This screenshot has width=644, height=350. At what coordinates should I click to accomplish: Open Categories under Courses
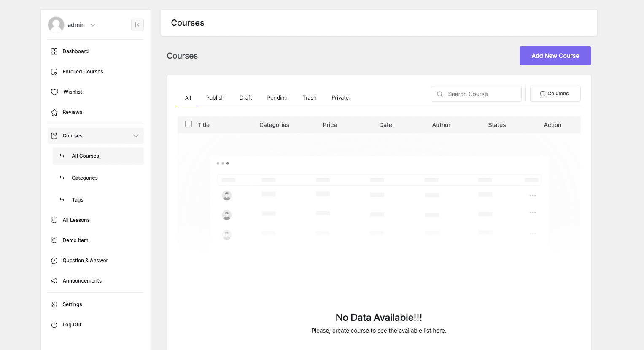85,178
